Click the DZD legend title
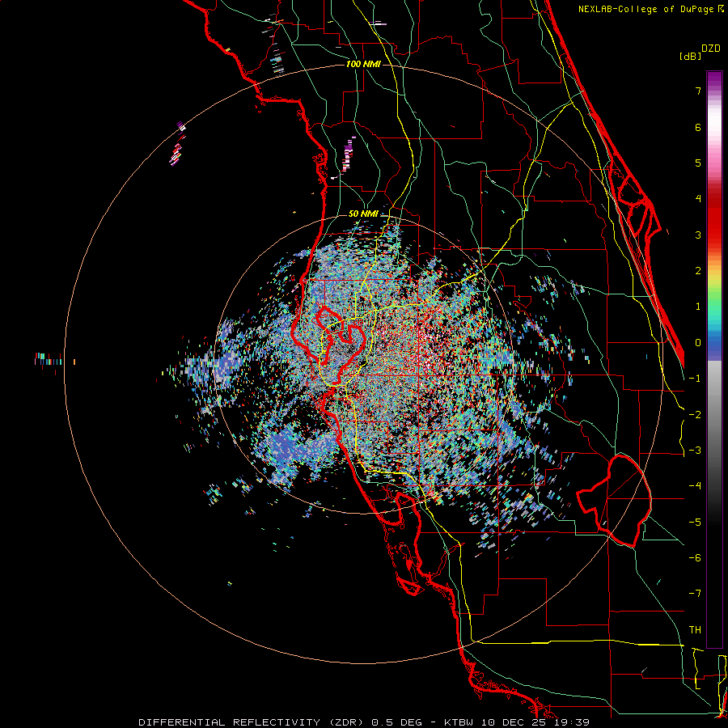 coord(711,49)
